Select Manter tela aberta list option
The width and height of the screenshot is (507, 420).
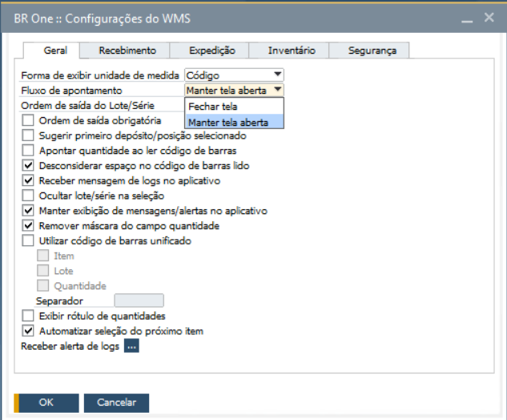pyautogui.click(x=227, y=122)
